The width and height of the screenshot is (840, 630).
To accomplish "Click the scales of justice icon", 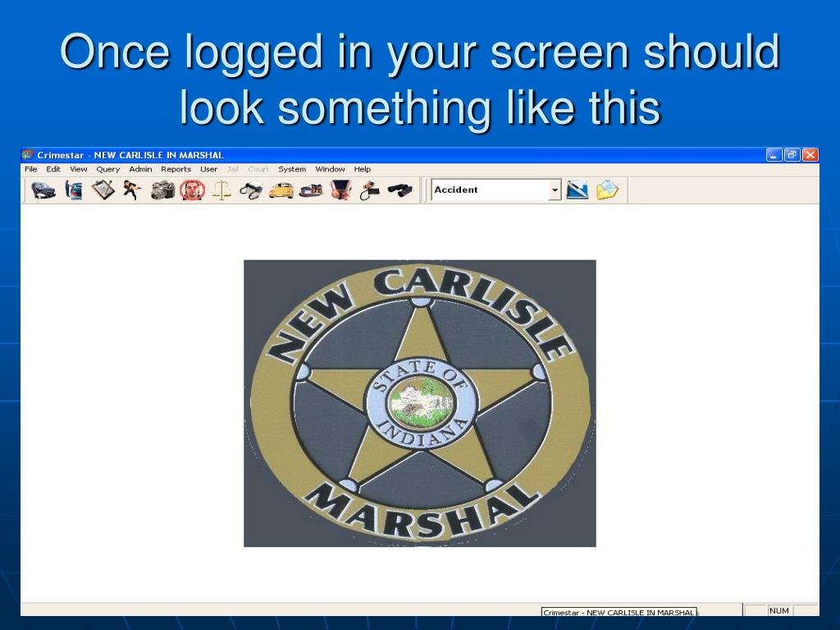I will [x=221, y=190].
